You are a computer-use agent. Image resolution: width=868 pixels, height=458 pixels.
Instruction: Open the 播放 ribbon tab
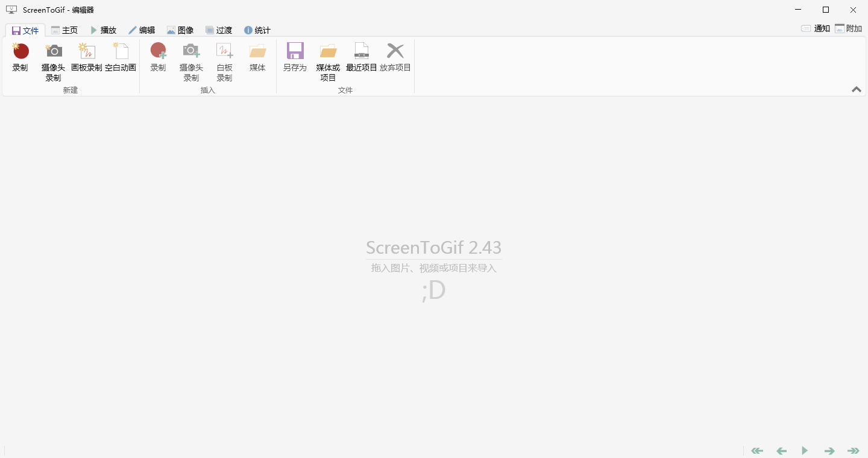click(103, 30)
